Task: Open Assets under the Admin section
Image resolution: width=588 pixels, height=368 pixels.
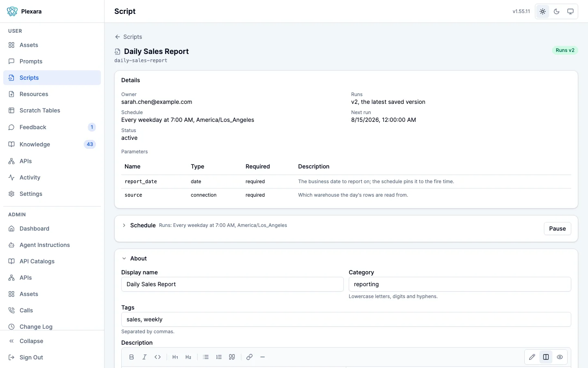Action: tap(52, 294)
